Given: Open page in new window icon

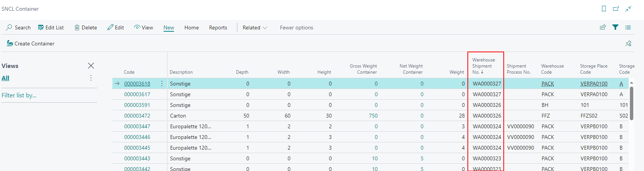Looking at the screenshot, I should pyautogui.click(x=616, y=9).
